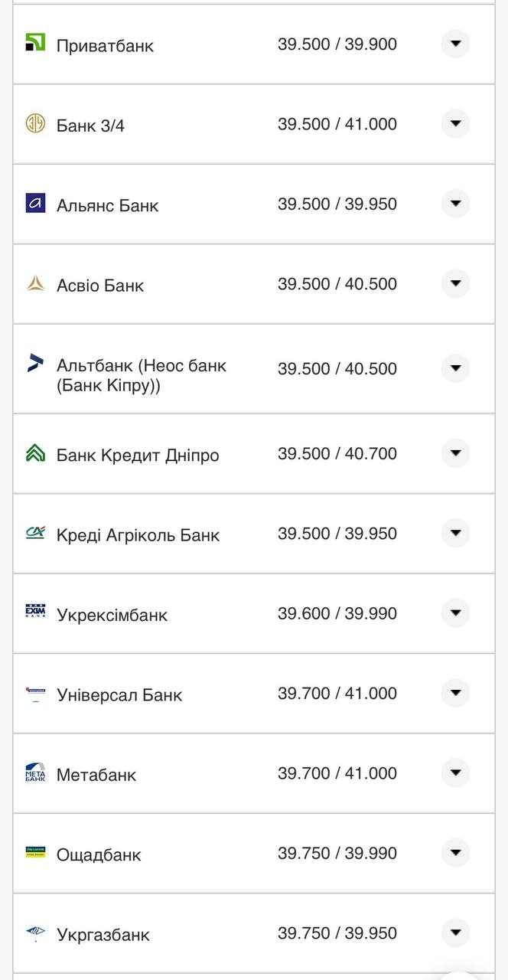This screenshot has height=980, width=508.
Task: Click the Асвіо Банк logo icon
Action: pyautogui.click(x=36, y=284)
